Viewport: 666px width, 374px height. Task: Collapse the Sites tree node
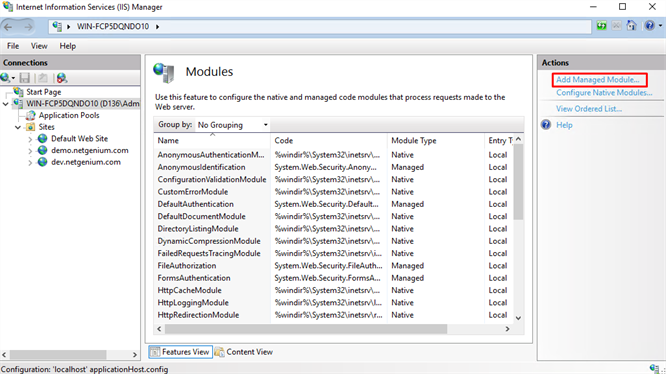pyautogui.click(x=18, y=127)
